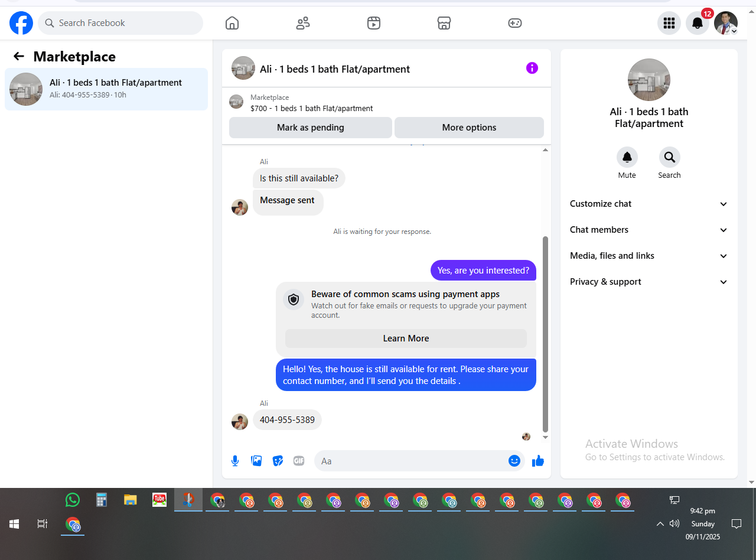Screen dimensions: 756x560
Task: Click Learn More on scam warning
Action: [406, 338]
